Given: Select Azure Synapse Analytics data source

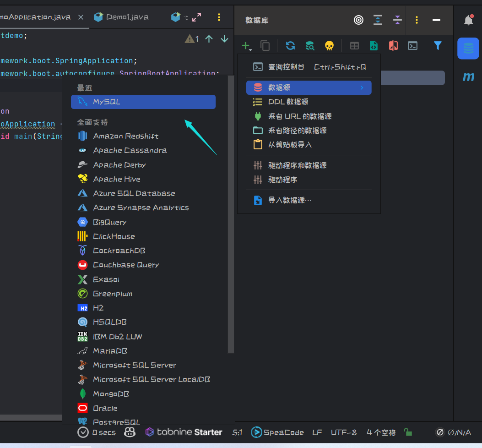Looking at the screenshot, I should pyautogui.click(x=143, y=208).
